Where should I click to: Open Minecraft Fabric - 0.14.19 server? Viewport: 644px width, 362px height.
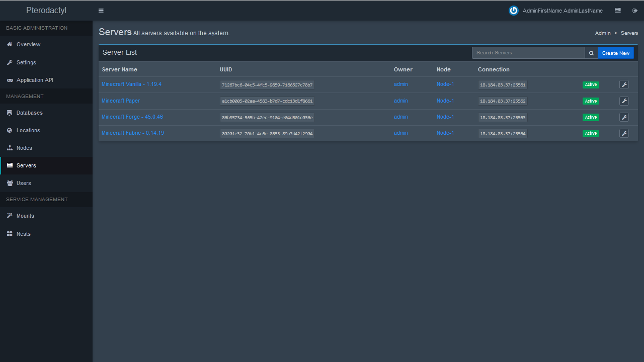tap(133, 133)
